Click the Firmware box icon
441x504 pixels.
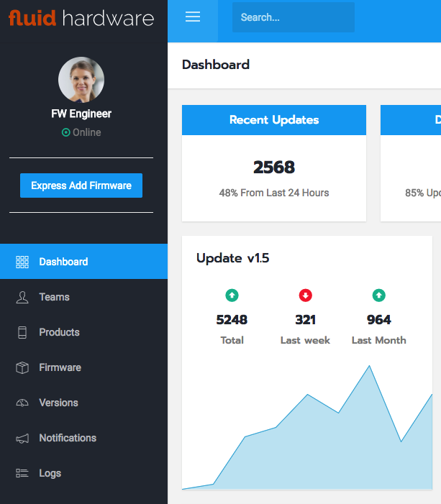click(x=22, y=367)
